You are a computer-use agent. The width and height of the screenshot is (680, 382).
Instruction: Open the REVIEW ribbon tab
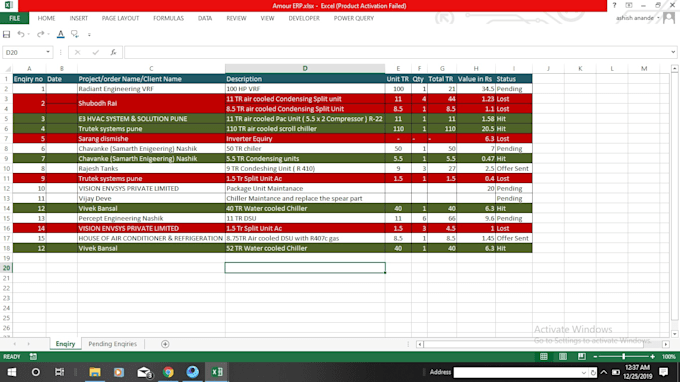[236, 18]
